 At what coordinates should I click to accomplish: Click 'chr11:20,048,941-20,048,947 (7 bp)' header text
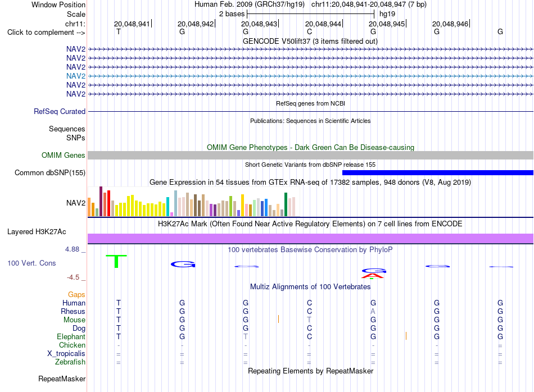369,4
